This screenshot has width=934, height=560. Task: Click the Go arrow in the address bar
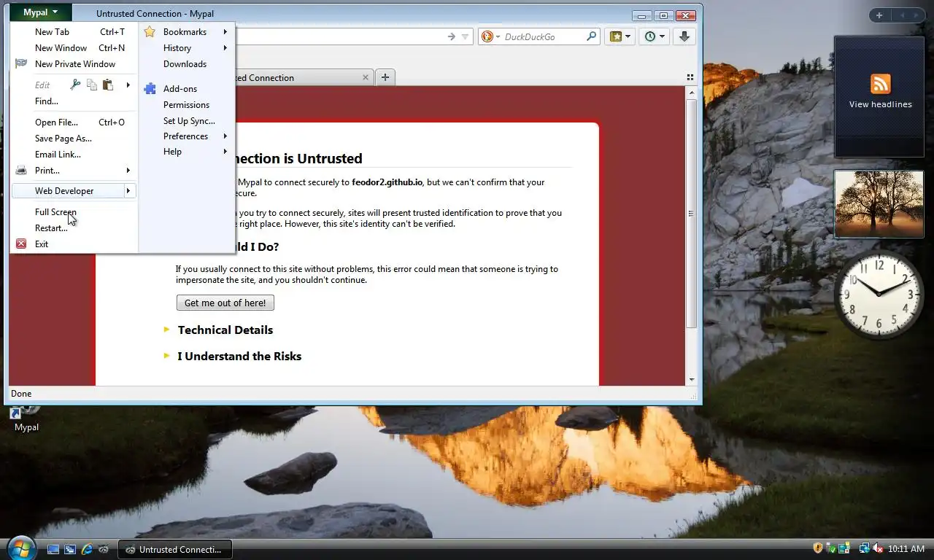coord(451,36)
